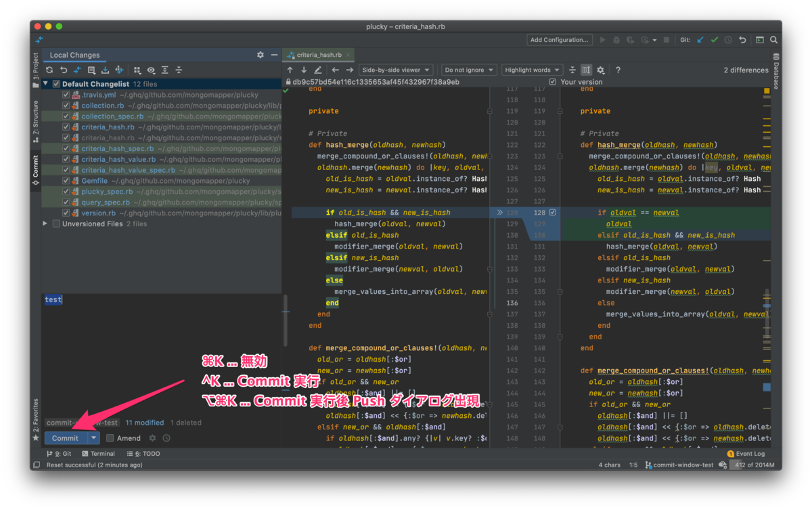812x510 pixels.
Task: Uncheck the version.rb file checkbox
Action: coord(66,213)
